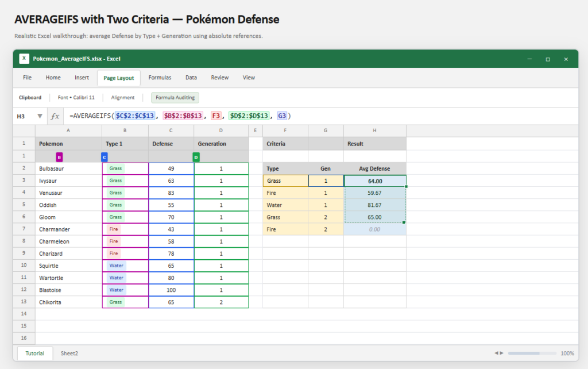Open the View ribbon tab
The width and height of the screenshot is (588, 369).
coord(249,78)
